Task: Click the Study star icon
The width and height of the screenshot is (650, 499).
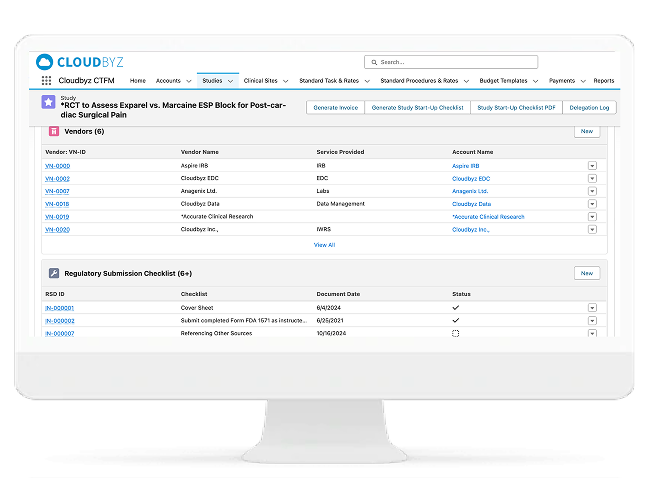Action: [x=49, y=102]
